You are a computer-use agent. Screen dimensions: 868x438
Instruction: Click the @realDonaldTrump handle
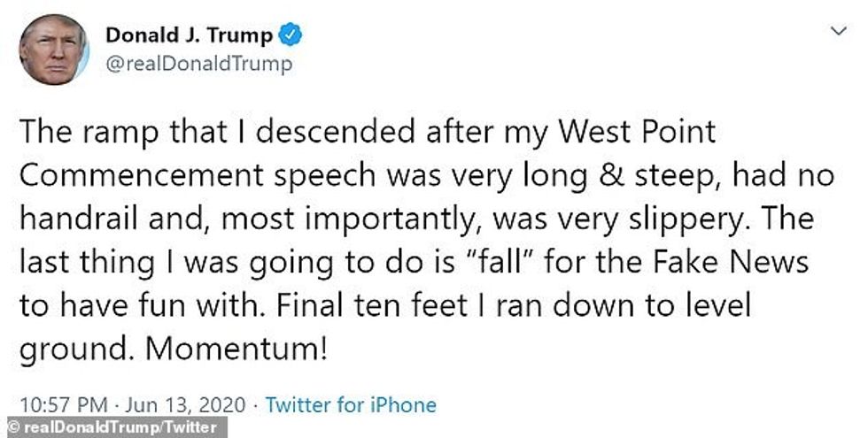(x=198, y=64)
